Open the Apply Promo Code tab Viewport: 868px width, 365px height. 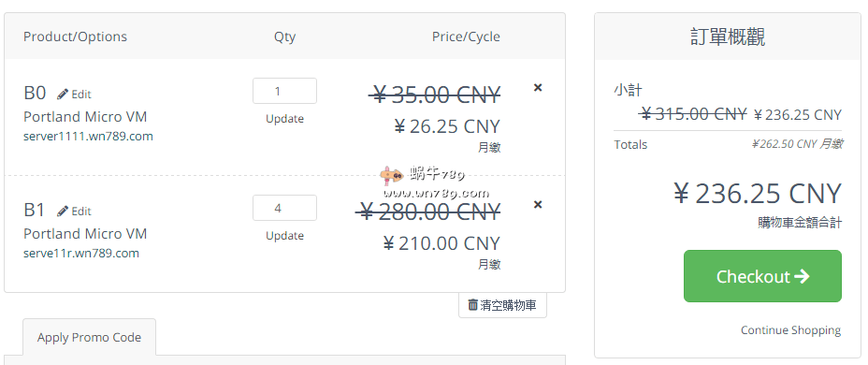[89, 337]
